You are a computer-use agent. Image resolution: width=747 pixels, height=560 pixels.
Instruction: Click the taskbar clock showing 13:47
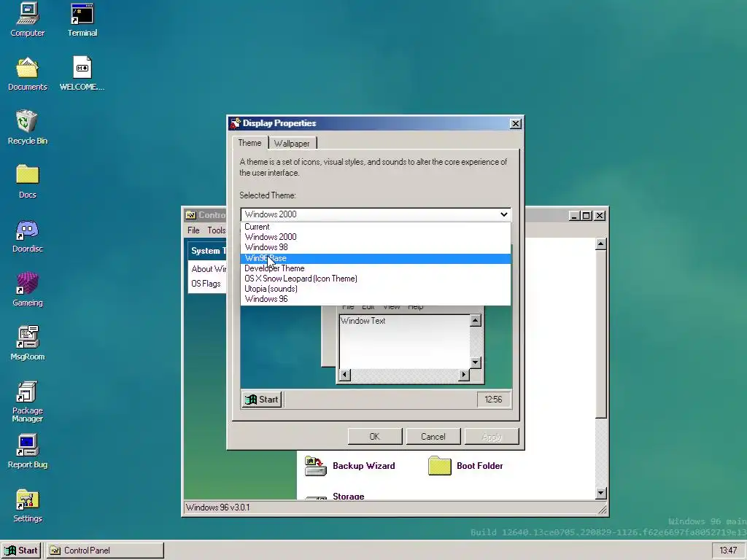[728, 551]
